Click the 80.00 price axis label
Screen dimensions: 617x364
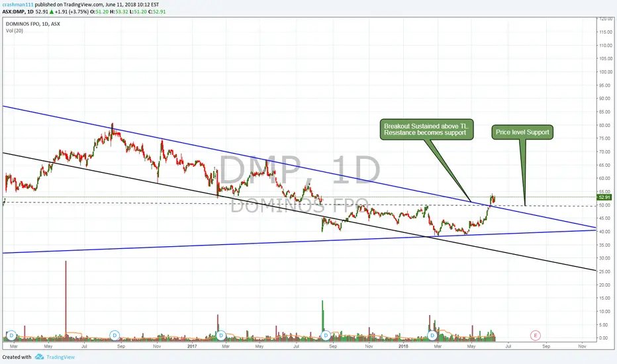pos(606,125)
